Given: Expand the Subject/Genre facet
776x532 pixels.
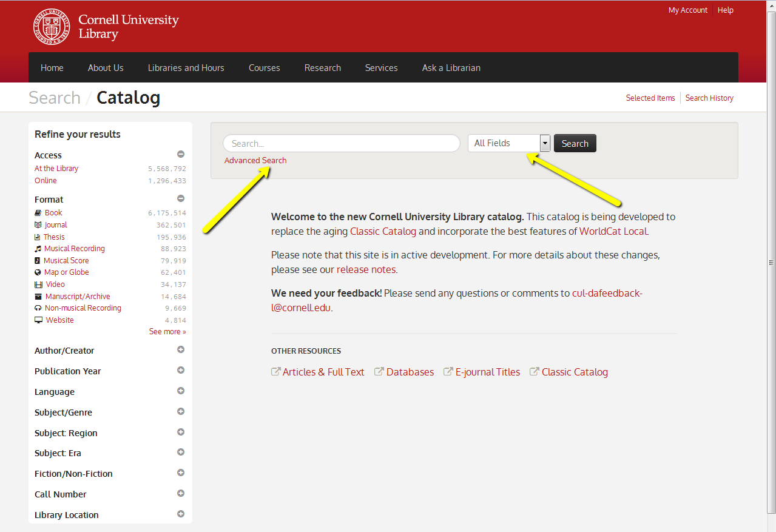Looking at the screenshot, I should point(181,411).
